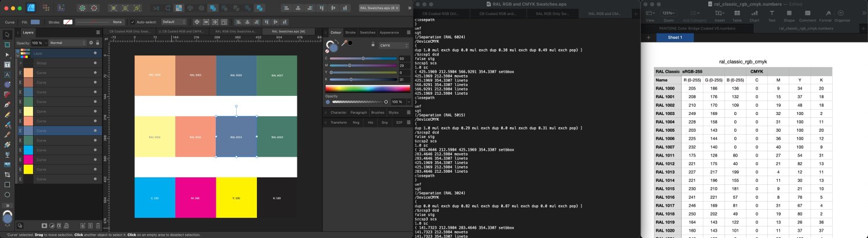Toggle the layer lock icon in Layers panel

click(x=97, y=43)
